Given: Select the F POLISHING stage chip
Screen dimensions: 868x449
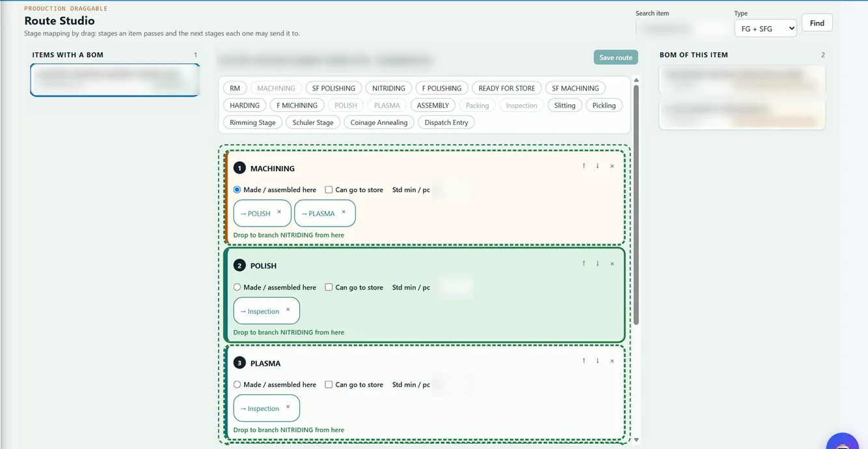Looking at the screenshot, I should click(442, 88).
